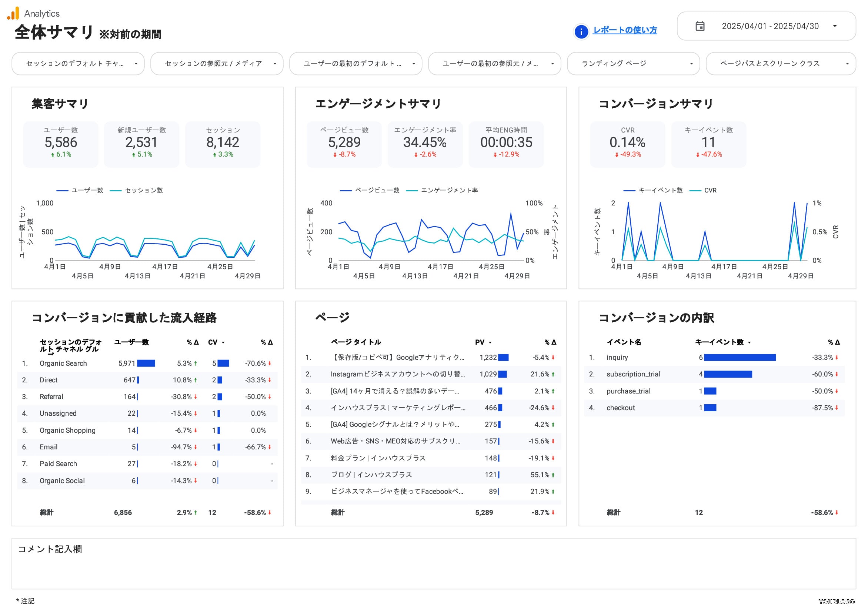The height and width of the screenshot is (613, 868).
Task: Click the inquiry event blue bar
Action: click(x=740, y=358)
